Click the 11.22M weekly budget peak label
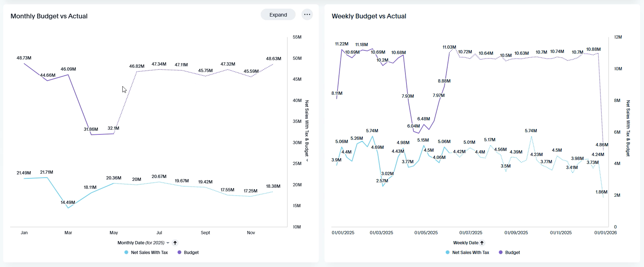The height and width of the screenshot is (267, 644). pyautogui.click(x=341, y=44)
